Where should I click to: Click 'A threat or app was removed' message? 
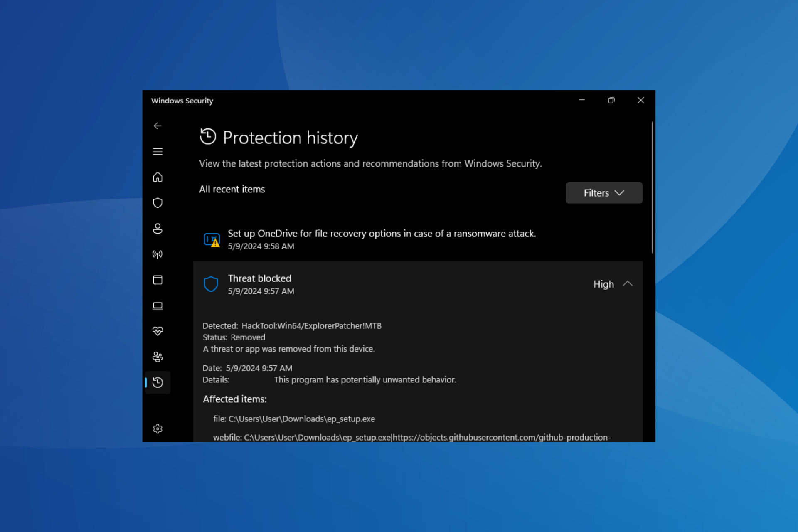coord(289,349)
